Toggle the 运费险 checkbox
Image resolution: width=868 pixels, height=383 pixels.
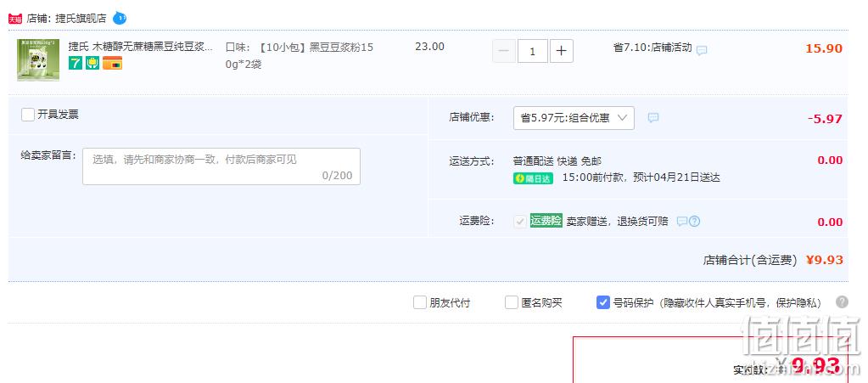[520, 222]
